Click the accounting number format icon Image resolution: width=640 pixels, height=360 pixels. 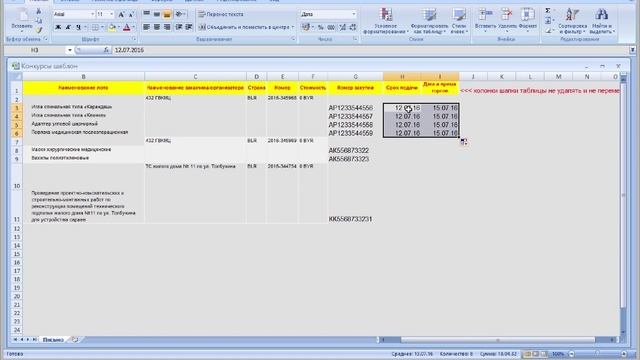(306, 27)
